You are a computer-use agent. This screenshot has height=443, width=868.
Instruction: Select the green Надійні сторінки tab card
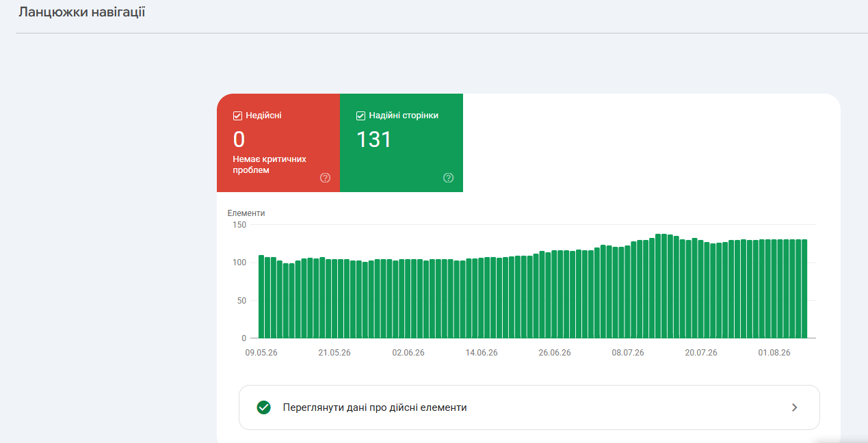402,143
